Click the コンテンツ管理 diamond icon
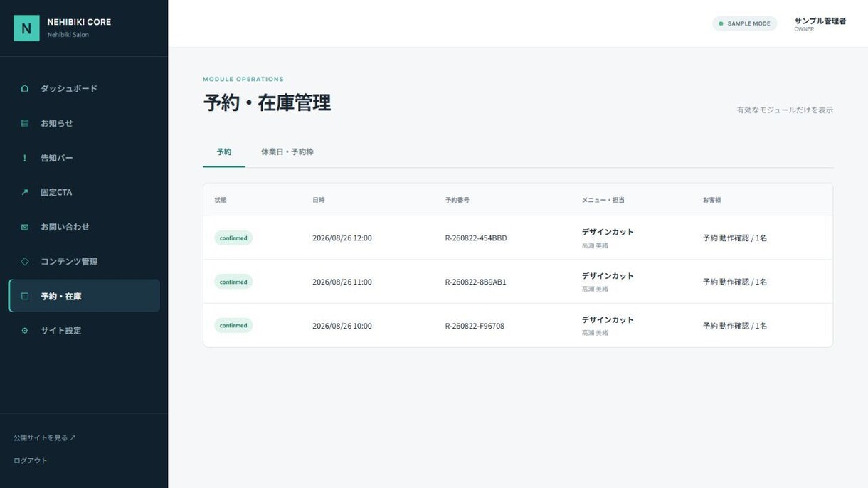The width and height of the screenshot is (868, 488). (x=25, y=261)
